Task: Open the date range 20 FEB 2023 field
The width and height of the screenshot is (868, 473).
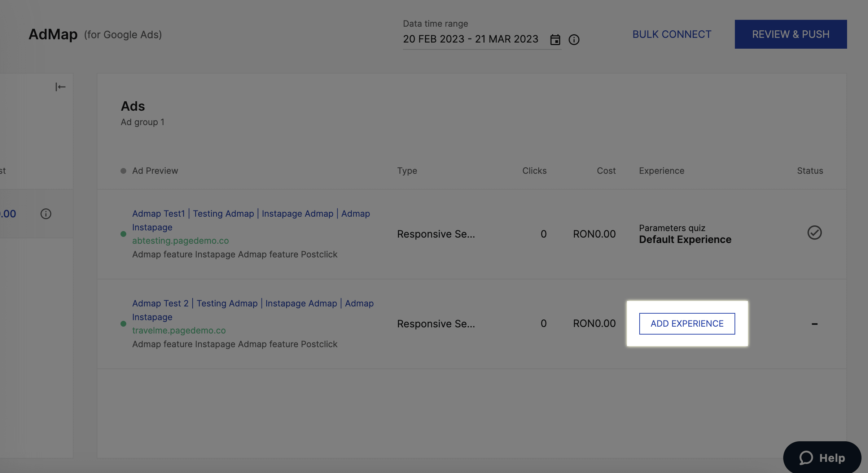Action: [470, 39]
